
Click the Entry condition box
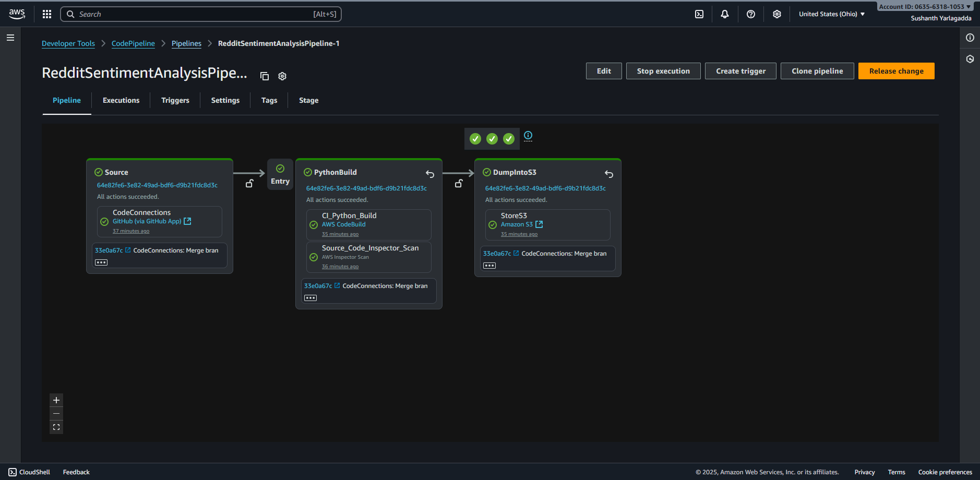(280, 175)
